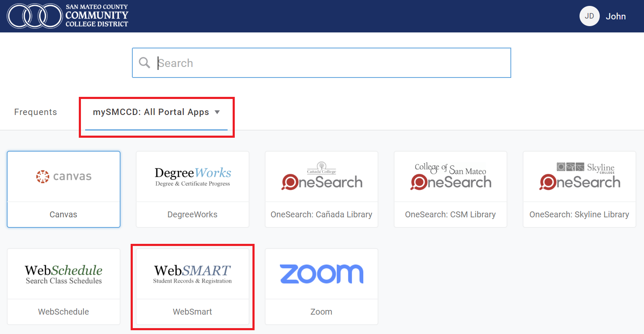
Task: Click the magnifying glass search icon
Action: pos(145,63)
